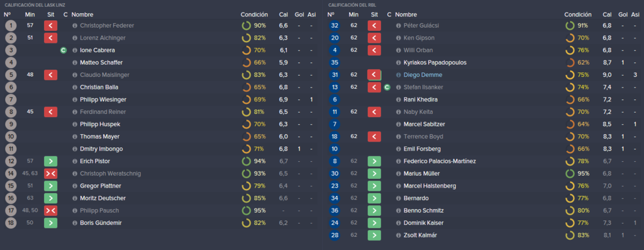Screen dimensions: 644x250
Task: Sort LASK Linz table by Condición column
Action: pyautogui.click(x=254, y=14)
